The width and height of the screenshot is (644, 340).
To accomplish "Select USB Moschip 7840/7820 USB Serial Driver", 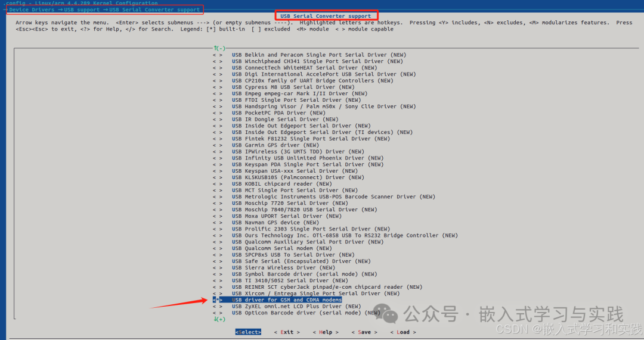I will point(295,210).
